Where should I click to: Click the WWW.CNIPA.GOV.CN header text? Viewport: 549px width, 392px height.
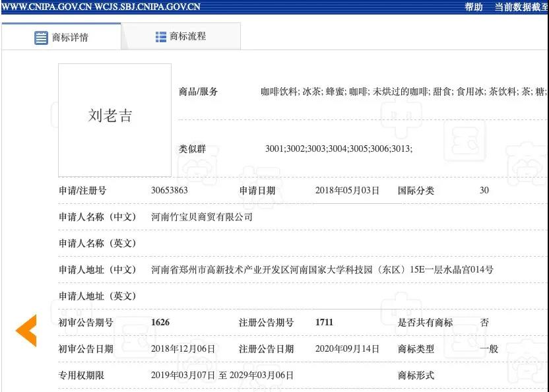coord(47,7)
